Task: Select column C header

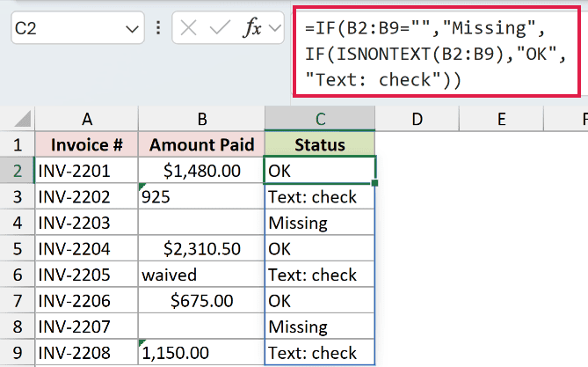Action: (320, 119)
